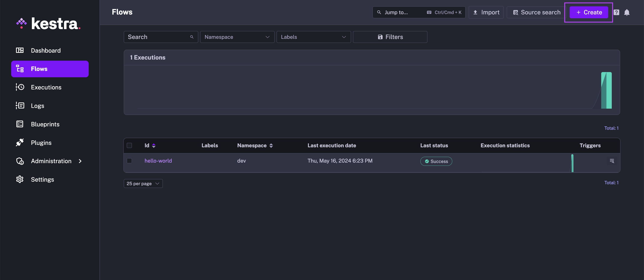Viewport: 644px width, 280px height.
Task: Change the 25 per page dropdown
Action: click(143, 183)
